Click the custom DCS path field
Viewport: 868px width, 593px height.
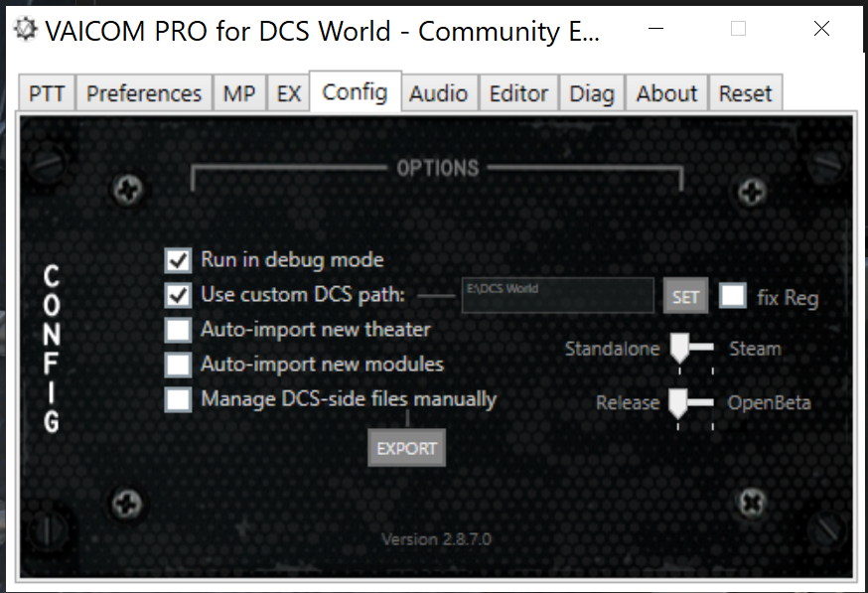(558, 295)
